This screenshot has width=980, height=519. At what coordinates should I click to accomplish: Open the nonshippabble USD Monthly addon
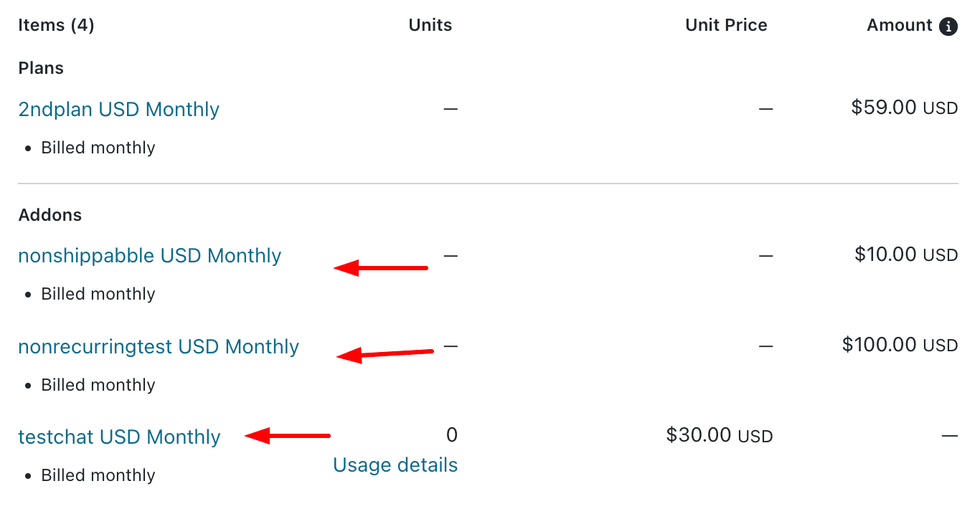149,256
